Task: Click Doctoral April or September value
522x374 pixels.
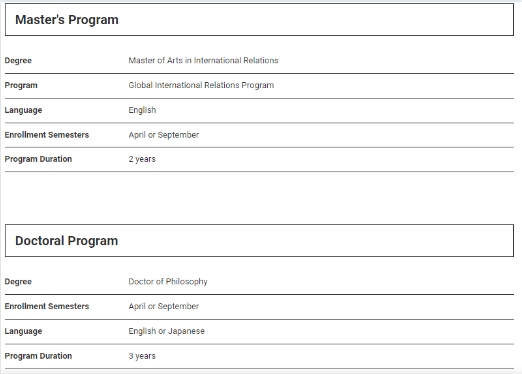Action: tap(164, 306)
